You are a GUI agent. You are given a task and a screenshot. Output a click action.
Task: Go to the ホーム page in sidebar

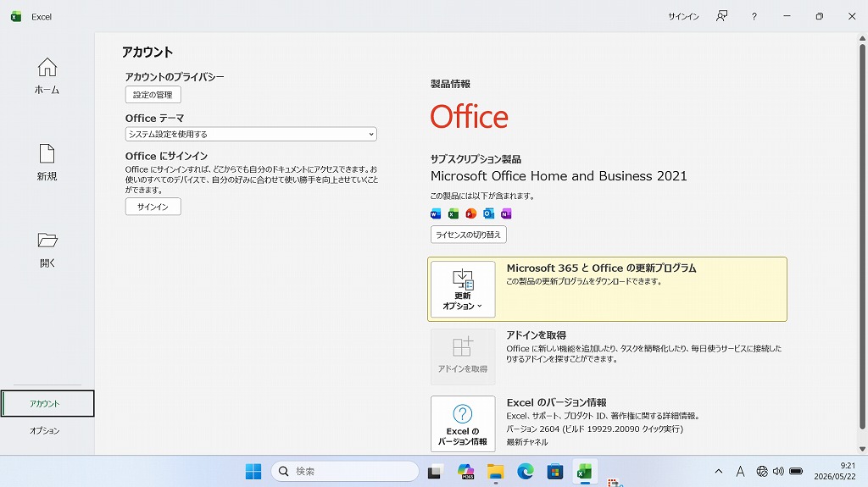click(47, 76)
